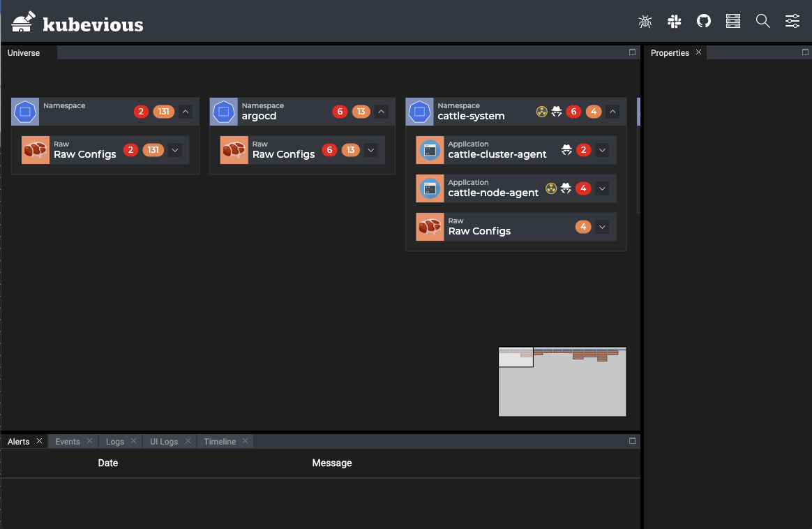Close the Properties panel tab
Viewport: 812px width, 529px height.
[x=698, y=52]
